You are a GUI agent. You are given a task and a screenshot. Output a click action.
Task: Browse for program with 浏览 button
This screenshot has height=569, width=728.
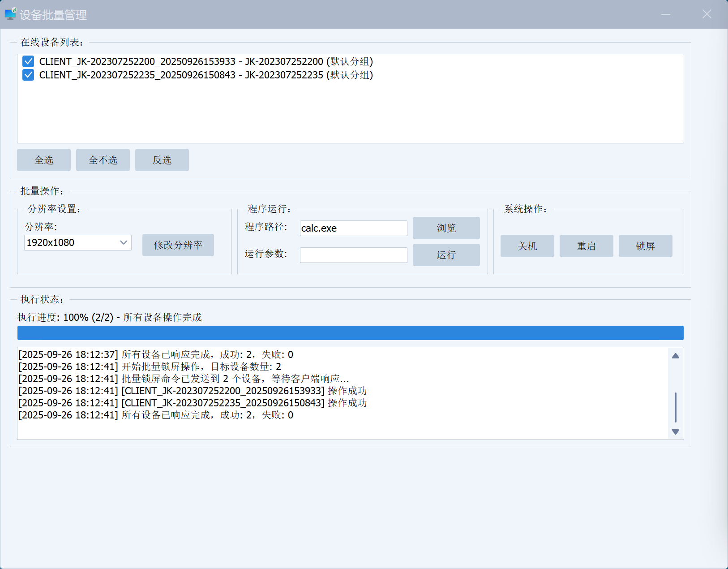(x=446, y=228)
